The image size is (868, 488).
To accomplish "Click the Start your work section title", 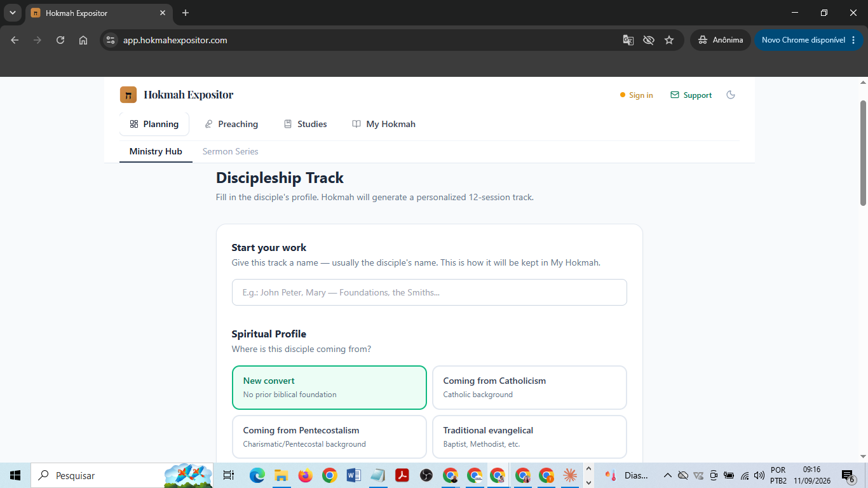I will [269, 248].
